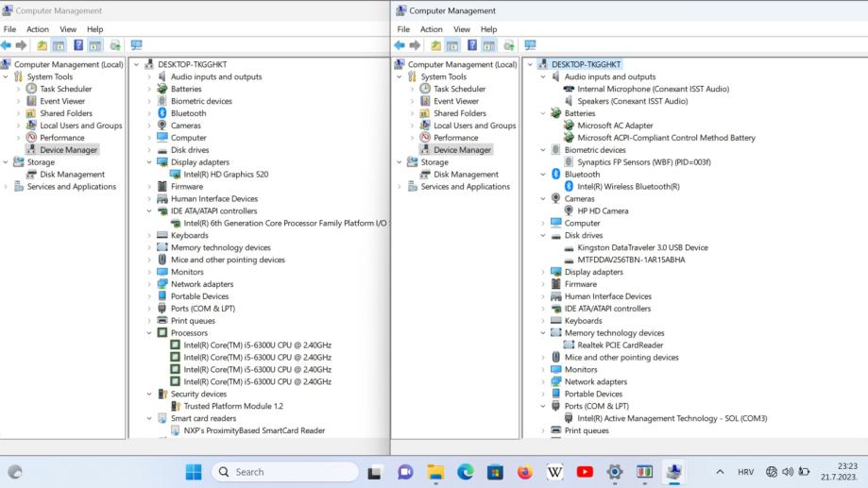Select NXP's ProximityBased SmartCard Reader
The image size is (868, 488).
(254, 430)
